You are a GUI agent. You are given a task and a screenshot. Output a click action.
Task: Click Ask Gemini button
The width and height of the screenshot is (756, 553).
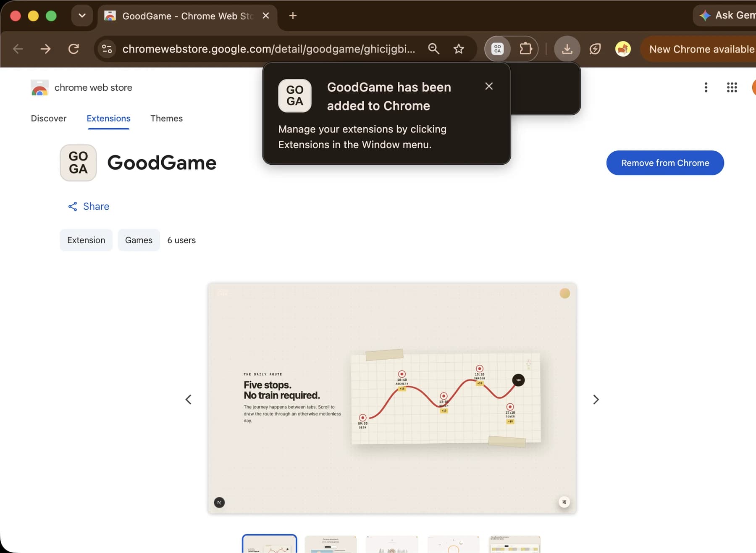[x=725, y=16]
